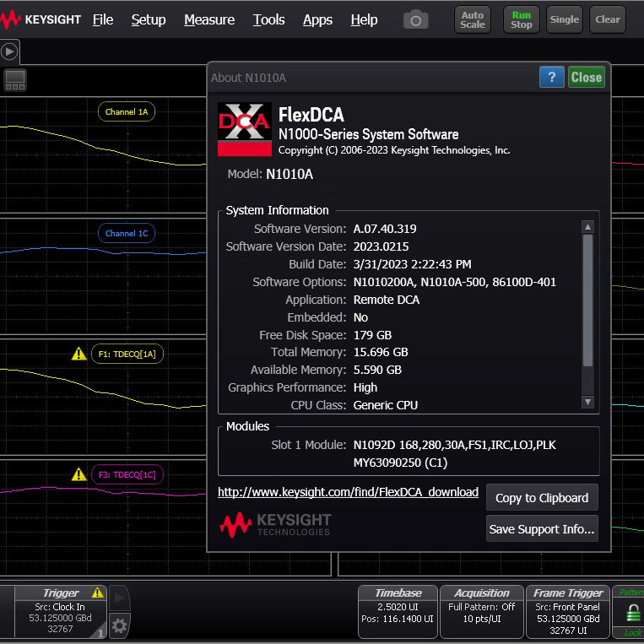Click warning icon beside F1: TDECQ[1A]
Image resolution: width=644 pixels, height=644 pixels.
(79, 354)
